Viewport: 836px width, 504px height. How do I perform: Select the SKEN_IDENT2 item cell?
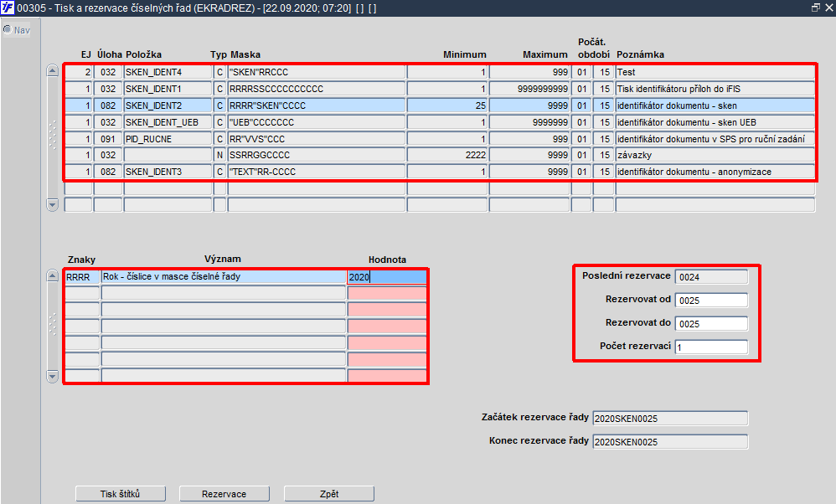168,105
